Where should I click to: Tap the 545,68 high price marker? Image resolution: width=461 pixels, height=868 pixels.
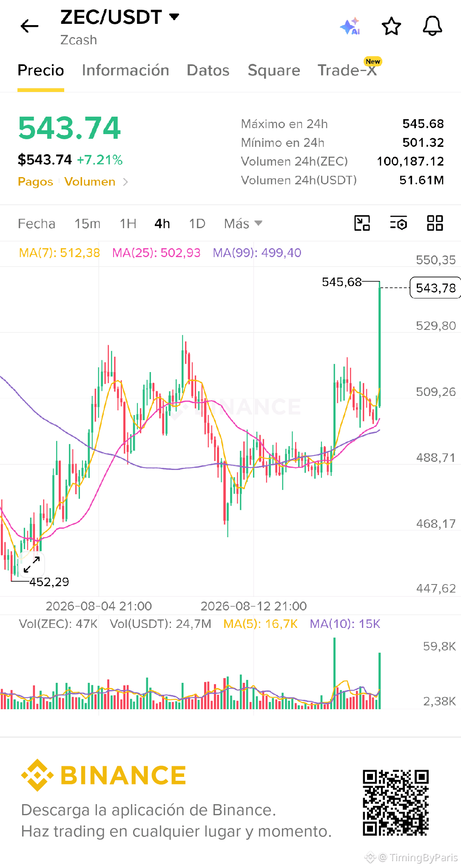(x=341, y=282)
